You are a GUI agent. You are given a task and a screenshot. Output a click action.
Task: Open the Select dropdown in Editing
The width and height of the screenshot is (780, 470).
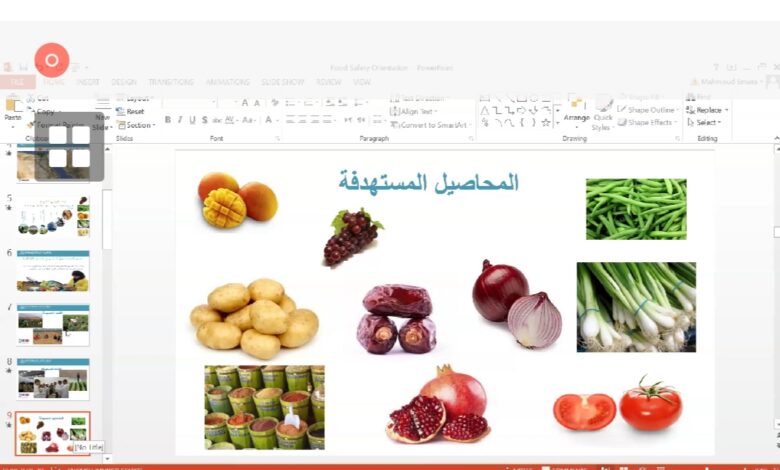click(x=706, y=122)
